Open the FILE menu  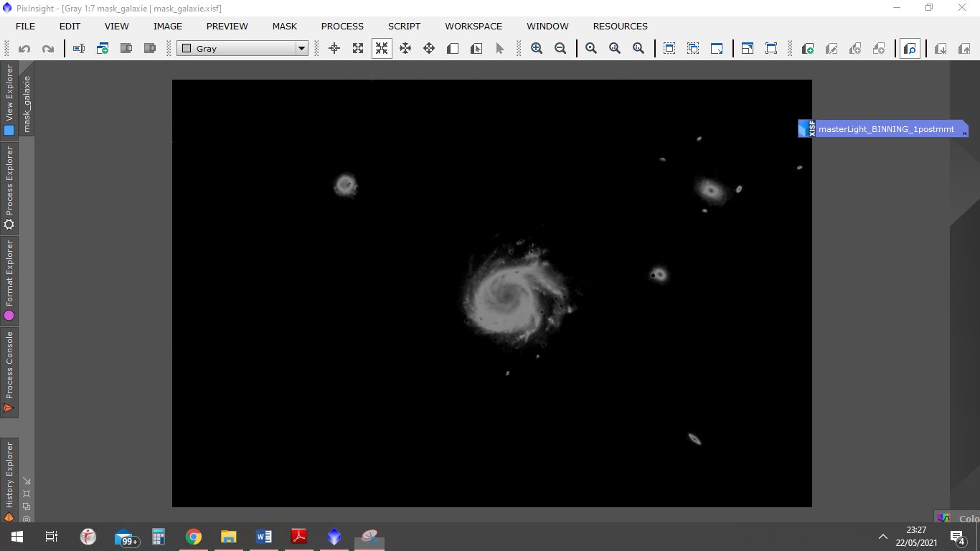(x=25, y=26)
